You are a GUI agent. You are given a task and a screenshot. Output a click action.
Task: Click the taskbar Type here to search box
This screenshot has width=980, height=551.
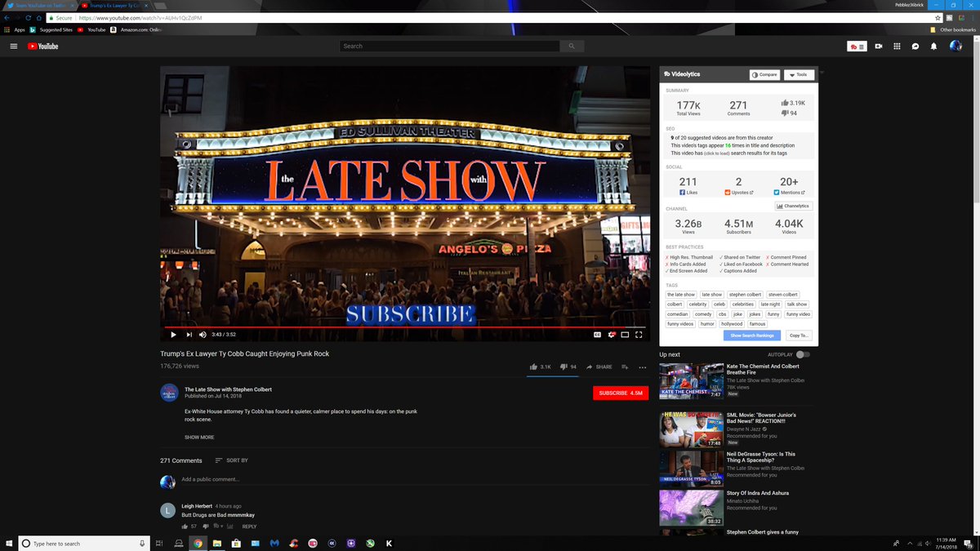(x=83, y=543)
